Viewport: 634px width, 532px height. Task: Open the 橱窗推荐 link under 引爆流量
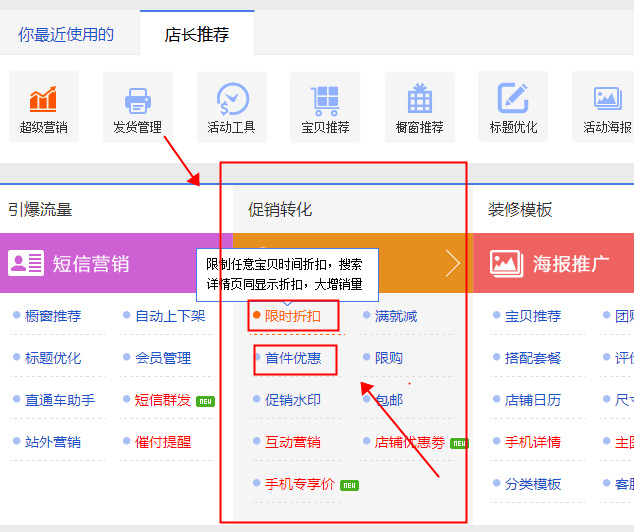coord(53,316)
